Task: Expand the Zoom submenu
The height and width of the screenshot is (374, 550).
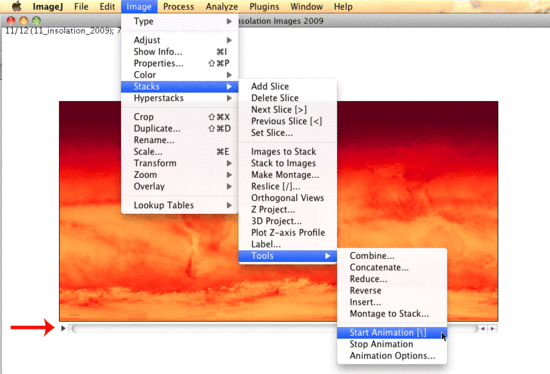Action: pyautogui.click(x=180, y=175)
